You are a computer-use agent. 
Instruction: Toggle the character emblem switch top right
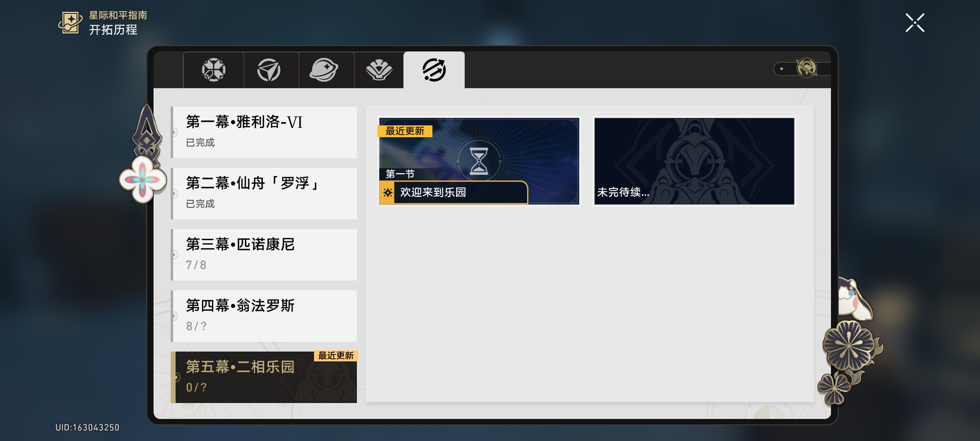click(803, 69)
